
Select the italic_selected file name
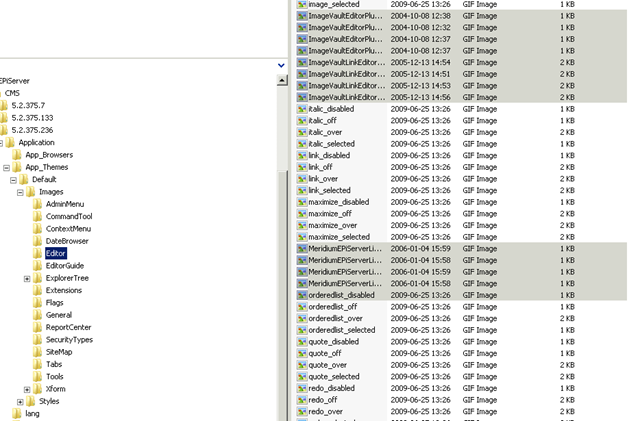[331, 144]
